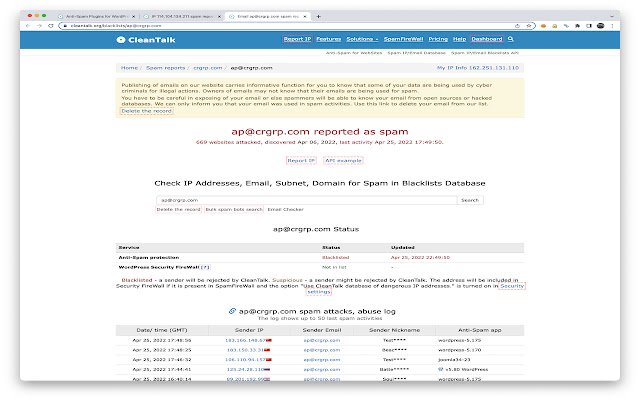Click the [?] link next to WordPress Security FireWall
Viewport: 640px width, 400px height.
point(205,267)
